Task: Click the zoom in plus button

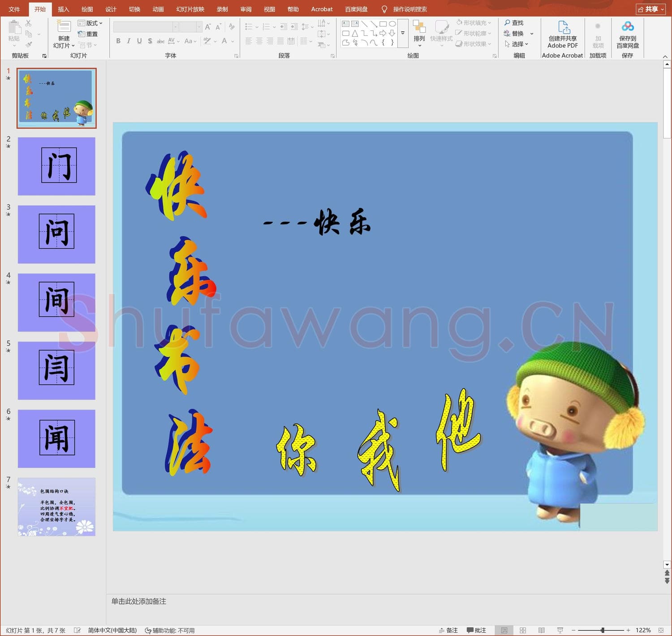Action: point(628,630)
